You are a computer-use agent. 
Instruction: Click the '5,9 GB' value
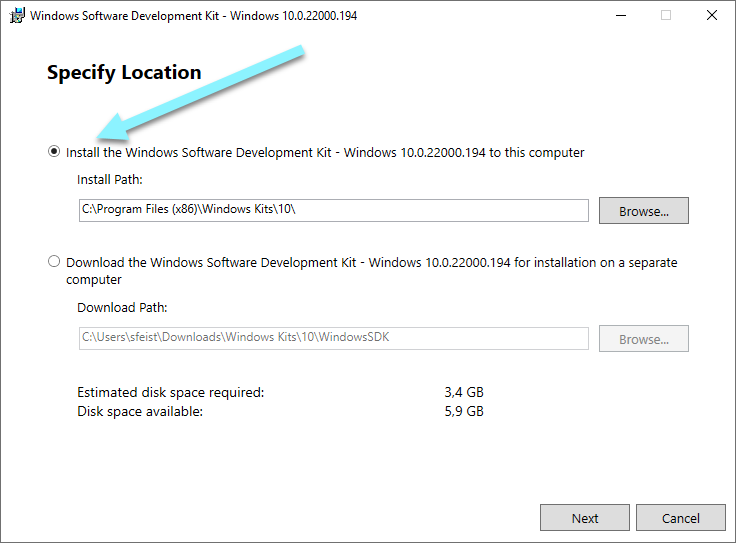(464, 412)
